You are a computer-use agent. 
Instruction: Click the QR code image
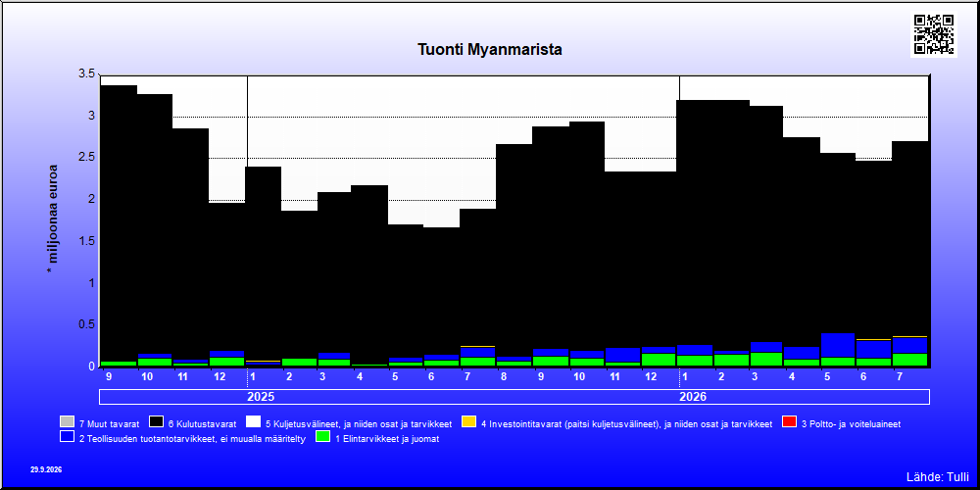pos(934,34)
